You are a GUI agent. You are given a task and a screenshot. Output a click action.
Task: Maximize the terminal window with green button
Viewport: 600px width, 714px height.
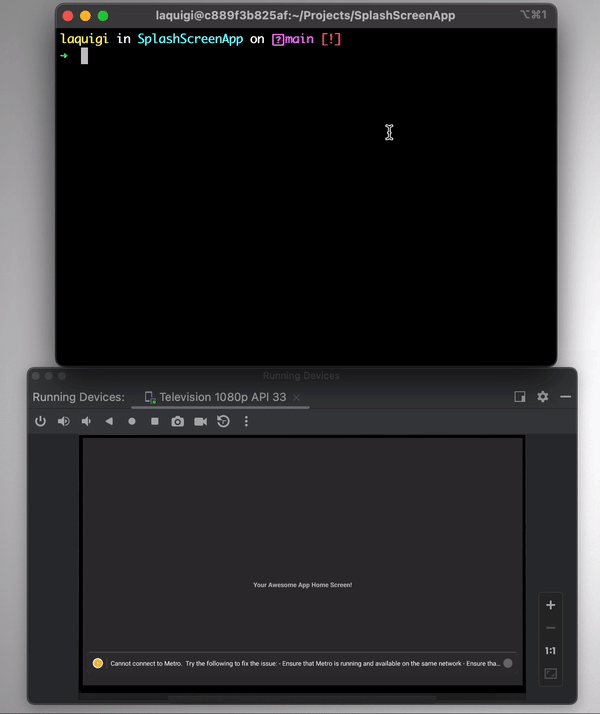[x=103, y=16]
